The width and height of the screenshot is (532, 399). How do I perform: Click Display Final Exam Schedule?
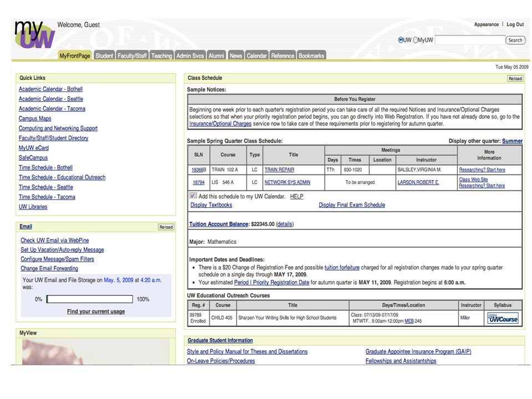click(x=352, y=205)
